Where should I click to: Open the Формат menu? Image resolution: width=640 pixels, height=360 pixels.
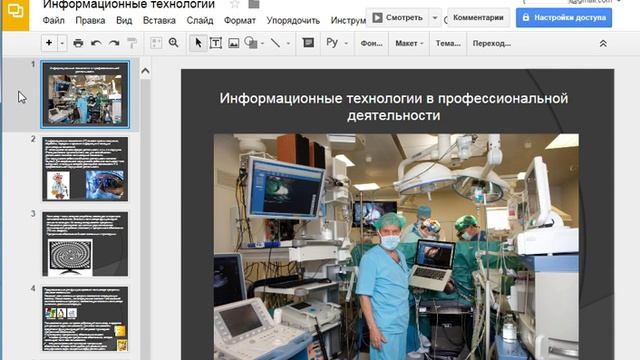tap(240, 20)
